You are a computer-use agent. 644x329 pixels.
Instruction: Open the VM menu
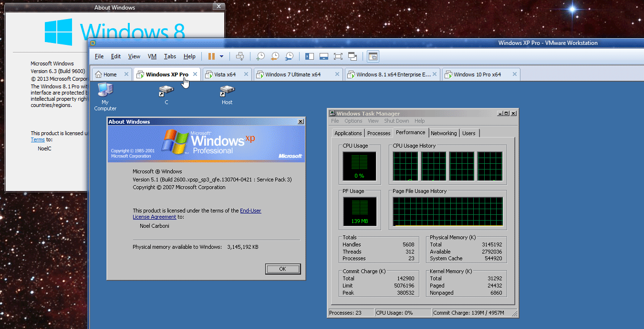(152, 56)
